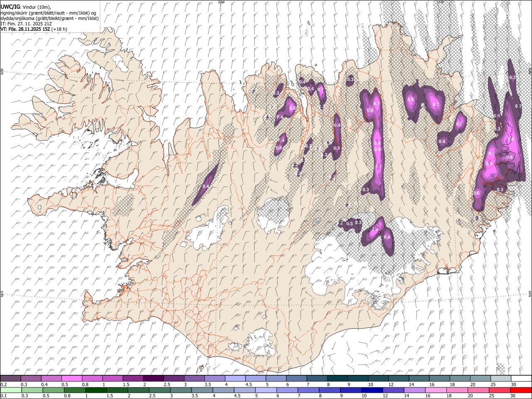532x399 pixels.
Task: Pick lower legend deep blue swatch at 10
Action: 372,390
